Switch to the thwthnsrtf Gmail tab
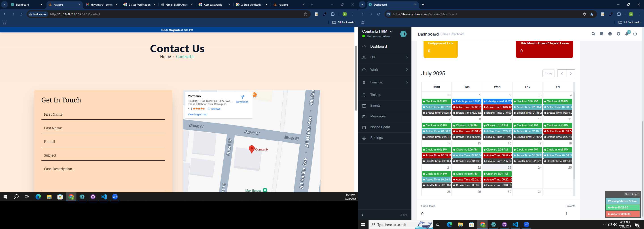Viewport: 644px width, 229px height. pyautogui.click(x=102, y=4)
